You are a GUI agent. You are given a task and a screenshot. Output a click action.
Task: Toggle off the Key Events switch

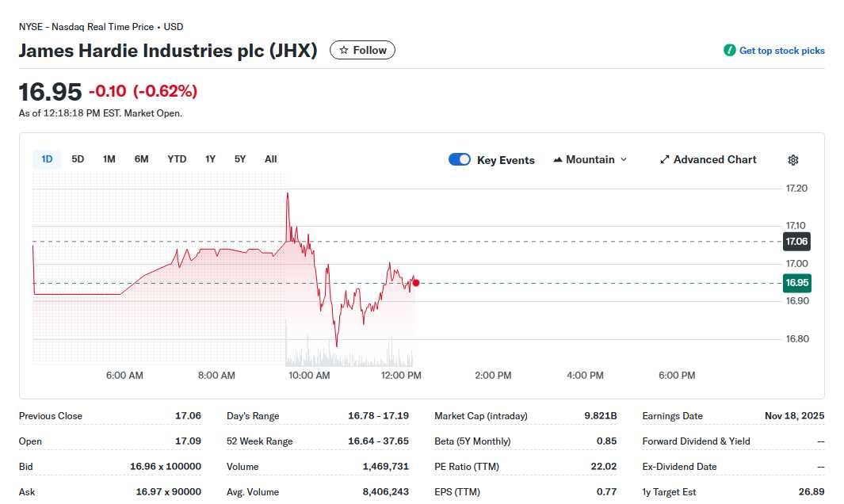tap(459, 159)
